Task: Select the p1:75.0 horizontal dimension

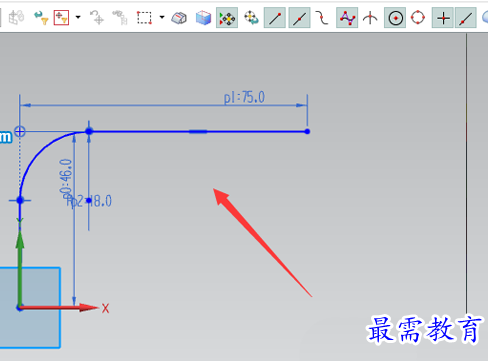Action: (x=244, y=98)
